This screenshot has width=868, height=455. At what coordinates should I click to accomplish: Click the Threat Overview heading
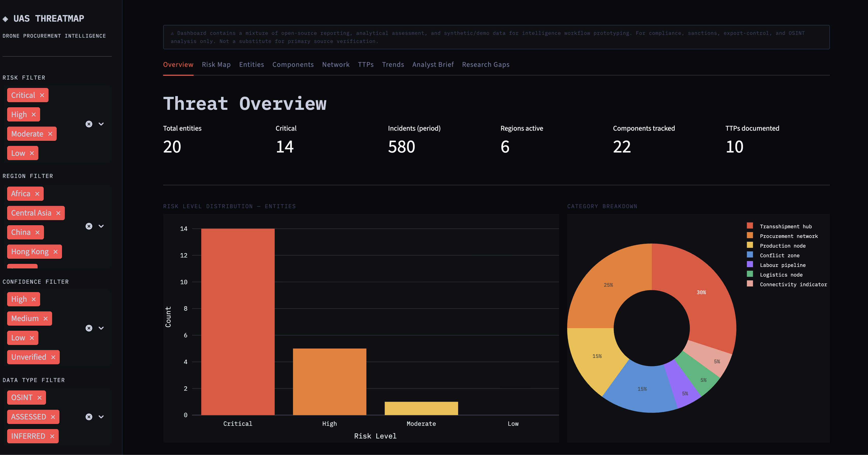point(245,103)
